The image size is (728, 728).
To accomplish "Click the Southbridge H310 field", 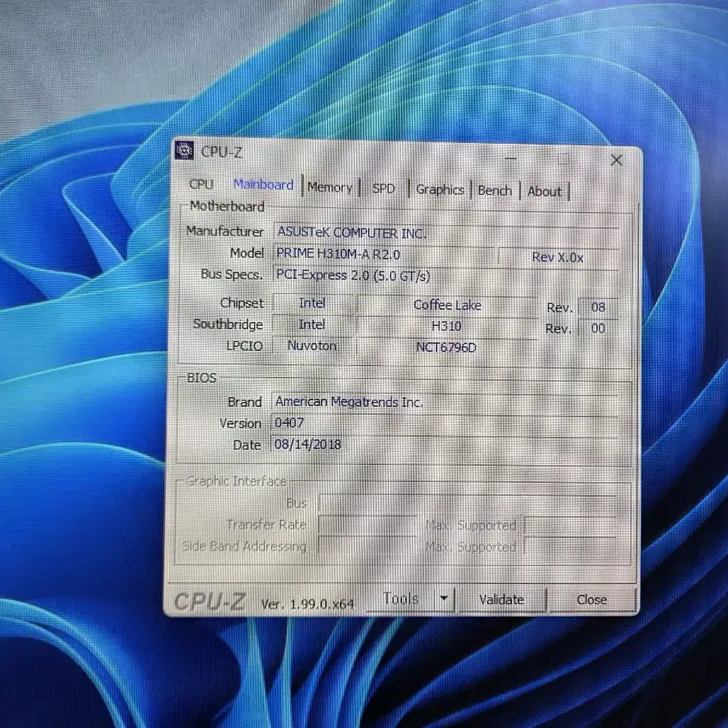I will 447,325.
